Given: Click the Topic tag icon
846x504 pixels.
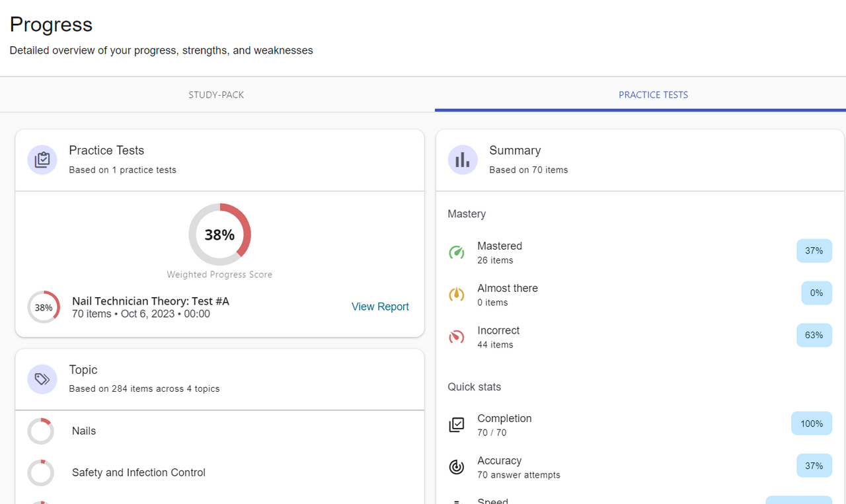Looking at the screenshot, I should point(42,379).
